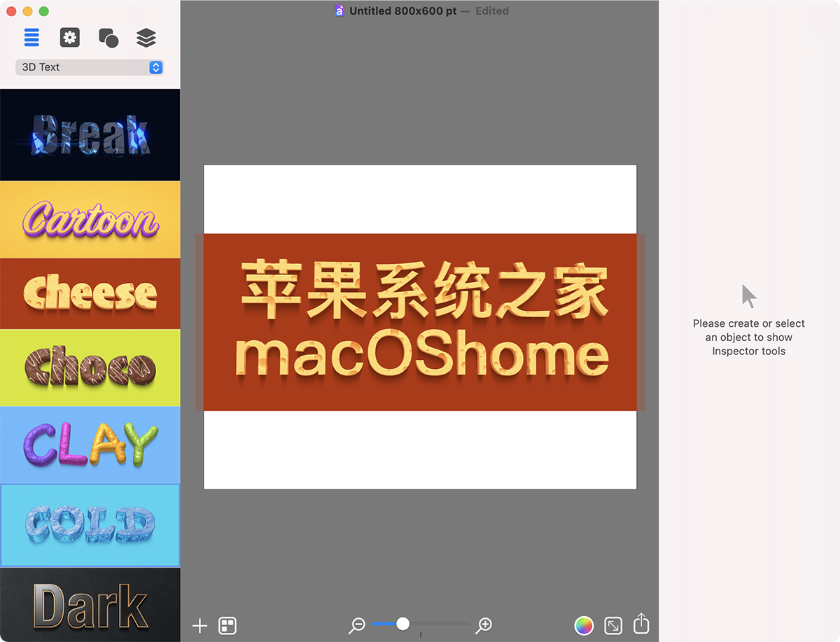Open the styles list icon in sidebar
840x642 pixels.
[x=31, y=38]
